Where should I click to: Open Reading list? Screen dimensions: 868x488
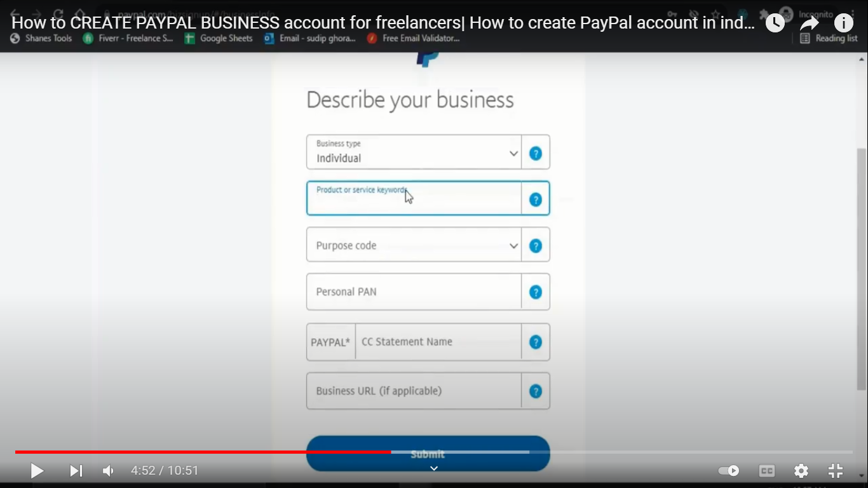(829, 38)
